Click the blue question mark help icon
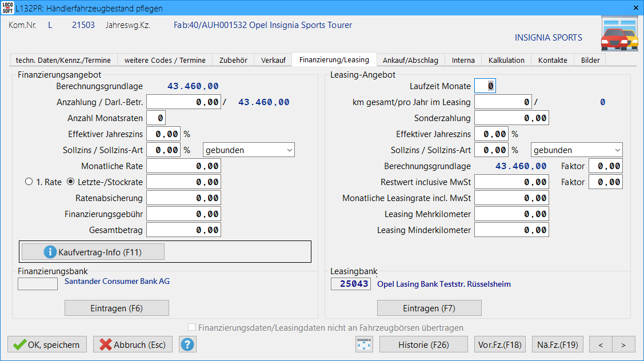The width and height of the screenshot is (644, 361). point(187,344)
